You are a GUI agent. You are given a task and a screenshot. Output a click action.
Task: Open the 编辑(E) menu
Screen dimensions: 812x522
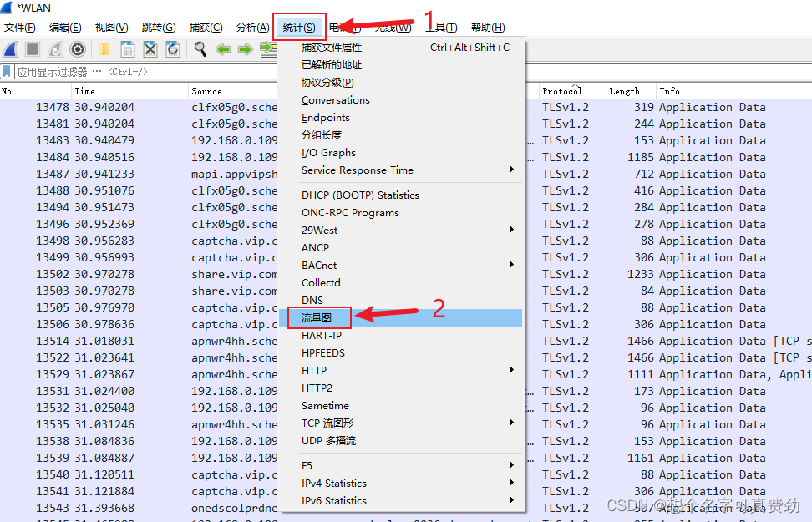point(65,28)
